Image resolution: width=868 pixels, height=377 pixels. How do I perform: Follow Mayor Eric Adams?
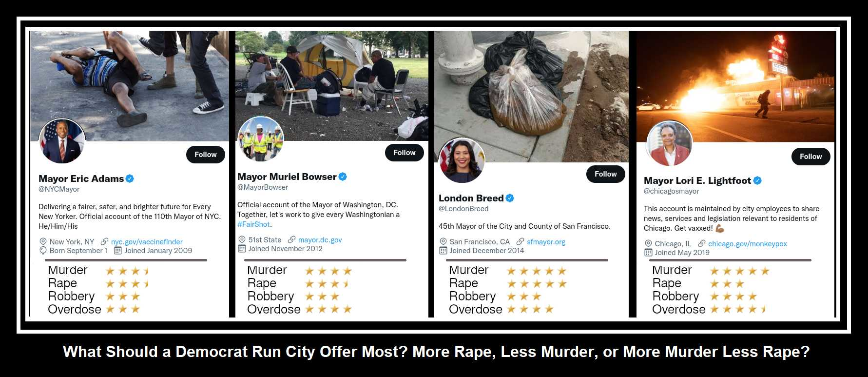[x=205, y=155]
